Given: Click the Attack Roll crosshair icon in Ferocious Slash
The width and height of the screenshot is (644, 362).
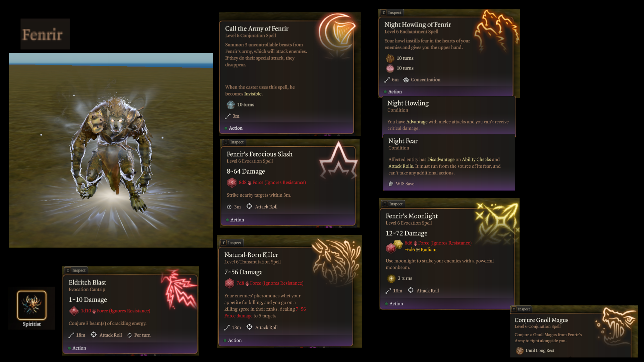Looking at the screenshot, I should (x=249, y=206).
